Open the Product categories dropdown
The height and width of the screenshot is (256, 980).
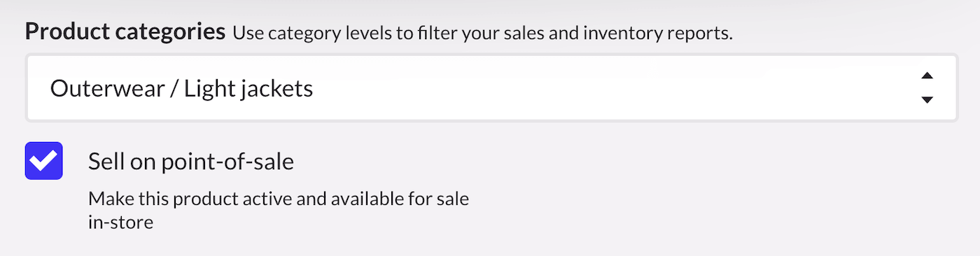pyautogui.click(x=491, y=89)
